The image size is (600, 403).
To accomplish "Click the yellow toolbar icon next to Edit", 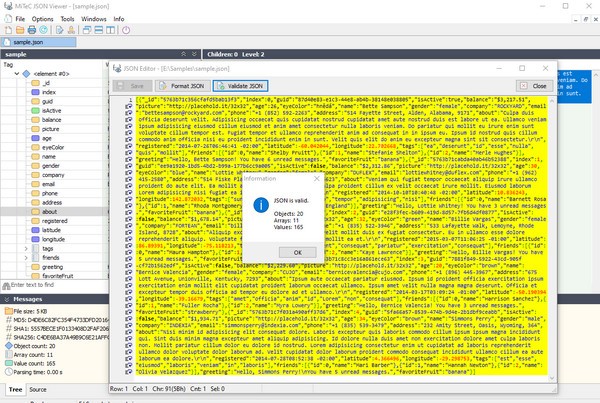I will coord(71,30).
